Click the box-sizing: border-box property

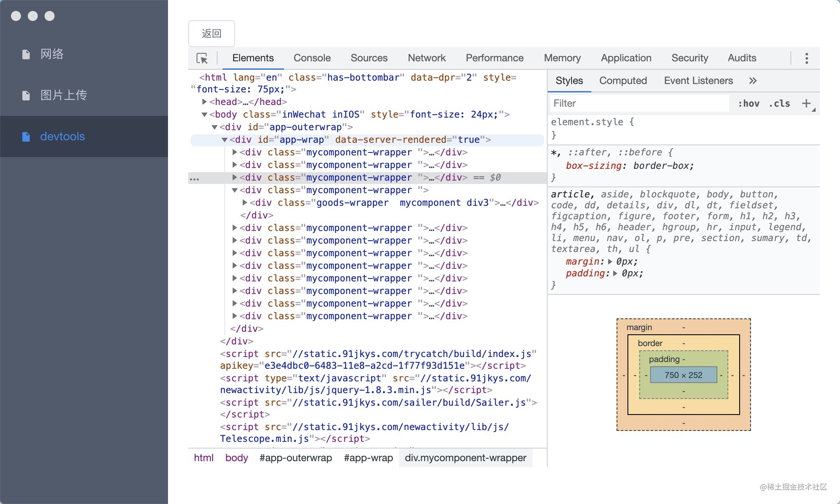(630, 165)
